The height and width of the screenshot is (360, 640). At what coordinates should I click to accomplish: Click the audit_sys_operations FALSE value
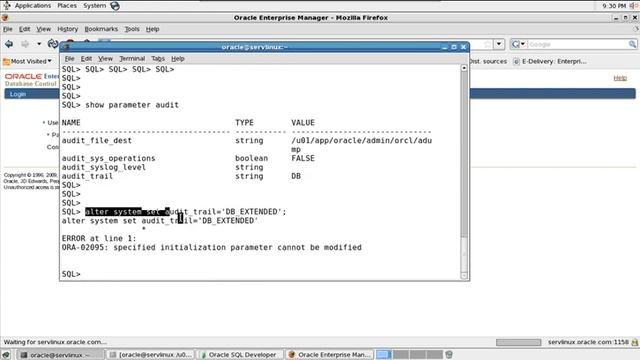(303, 158)
